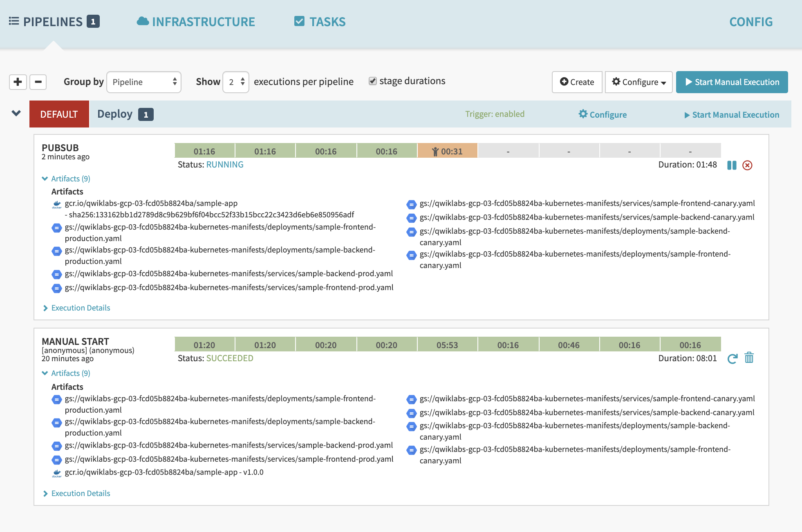Change the Show executions count selector
This screenshot has height=532, width=802.
tap(236, 82)
